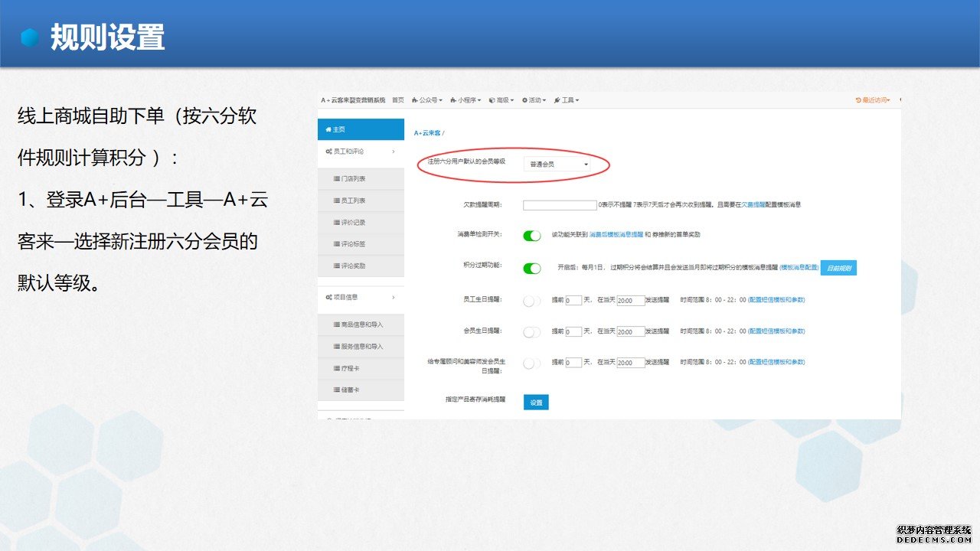Image resolution: width=980 pixels, height=551 pixels.
Task: Expand the 项目信息 sidebar section
Action: tap(361, 297)
